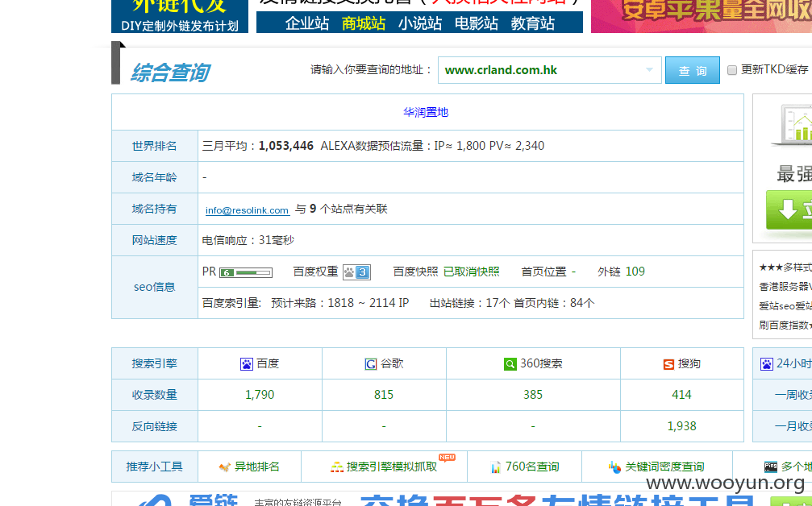Click the 综合查询 heading
Image resolution: width=812 pixels, height=506 pixels.
[x=170, y=73]
